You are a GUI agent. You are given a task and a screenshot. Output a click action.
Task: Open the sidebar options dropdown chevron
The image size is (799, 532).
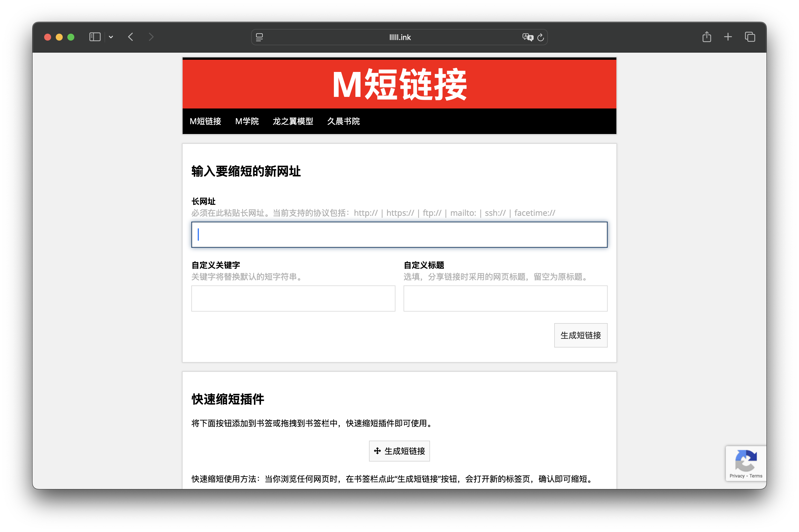click(x=111, y=37)
